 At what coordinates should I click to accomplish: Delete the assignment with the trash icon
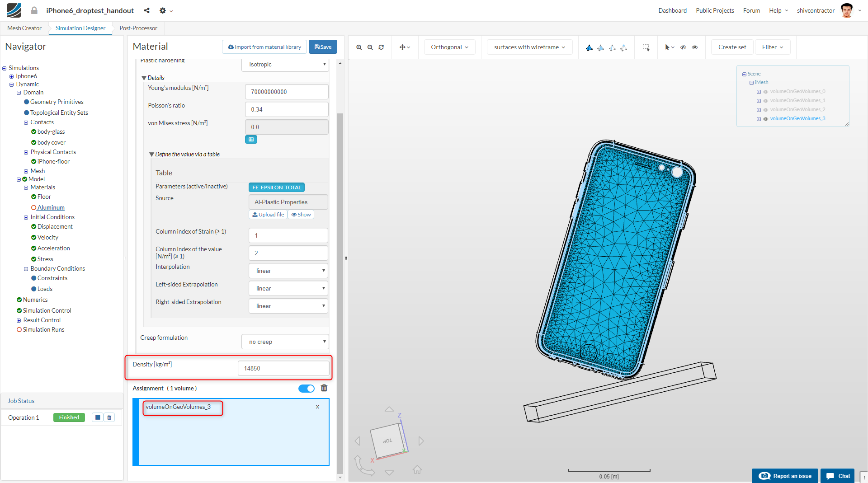pyautogui.click(x=324, y=388)
